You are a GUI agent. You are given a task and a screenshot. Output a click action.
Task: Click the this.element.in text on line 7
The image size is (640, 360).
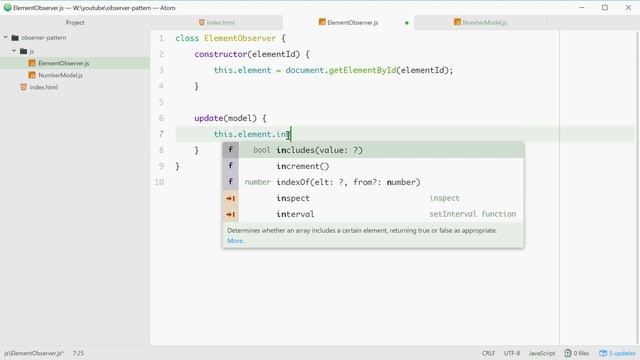coord(252,134)
